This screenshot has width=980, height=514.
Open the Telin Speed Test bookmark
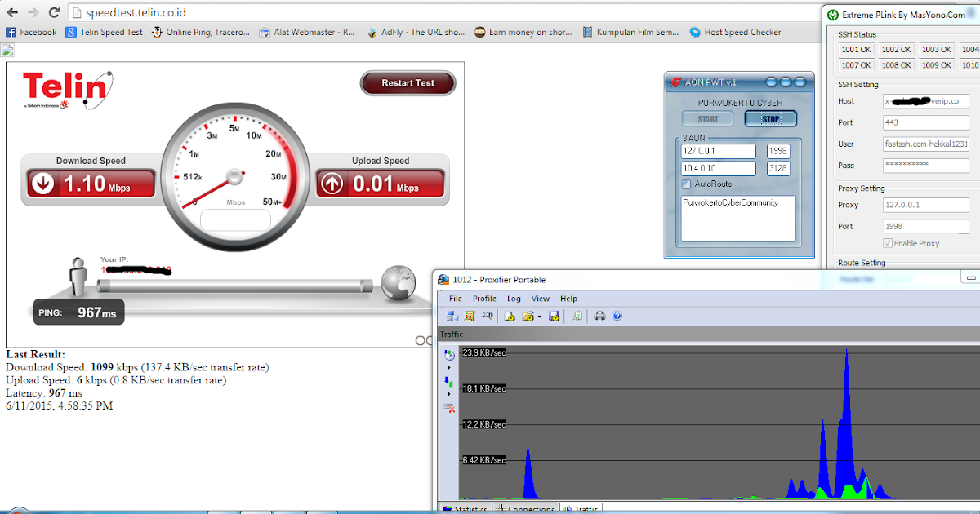tap(105, 33)
